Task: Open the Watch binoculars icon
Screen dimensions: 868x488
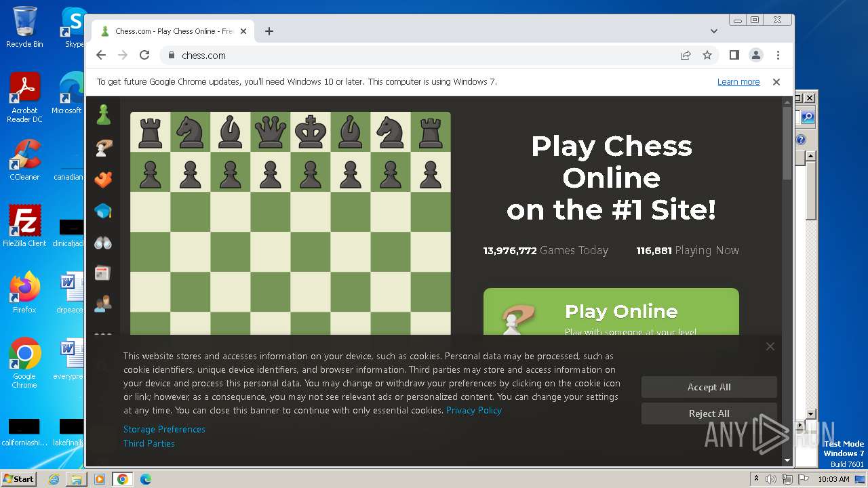Action: 103,243
